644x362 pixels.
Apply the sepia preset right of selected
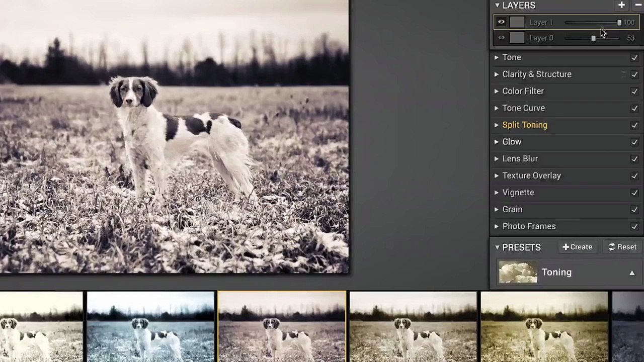pyautogui.click(x=413, y=327)
